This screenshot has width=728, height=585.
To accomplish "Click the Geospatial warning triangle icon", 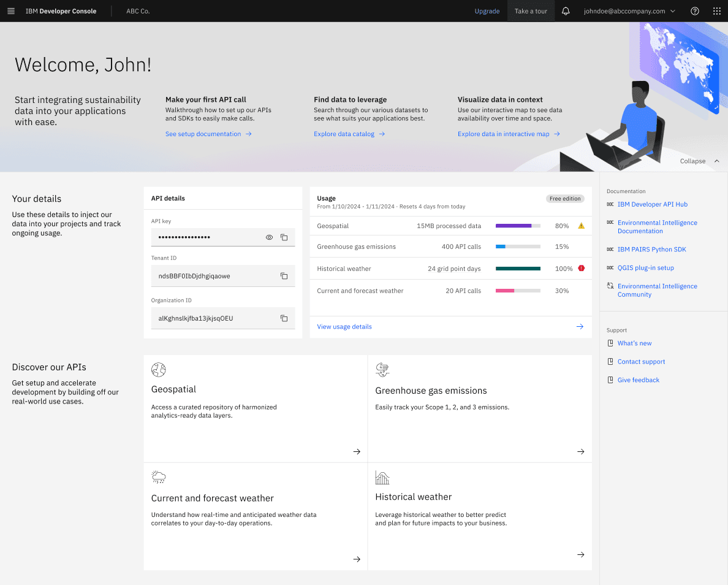I will click(x=582, y=226).
